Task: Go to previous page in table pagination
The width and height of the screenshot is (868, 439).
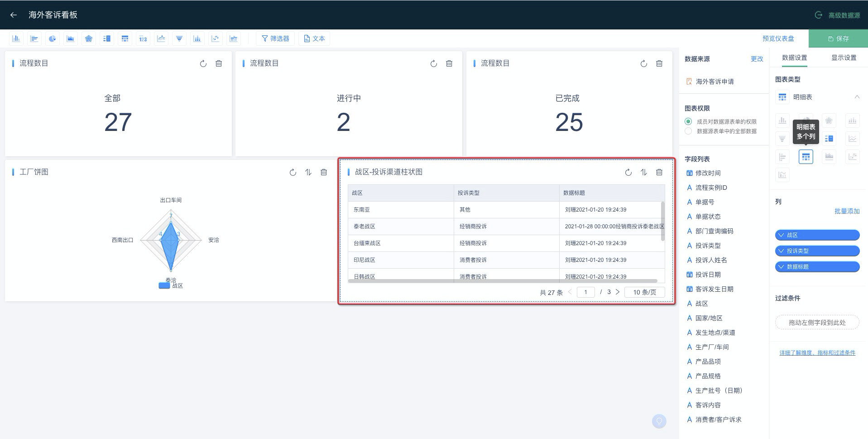Action: [570, 292]
